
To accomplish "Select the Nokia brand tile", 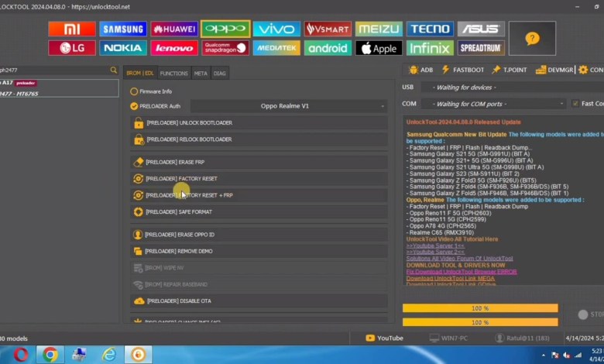I will tap(123, 48).
